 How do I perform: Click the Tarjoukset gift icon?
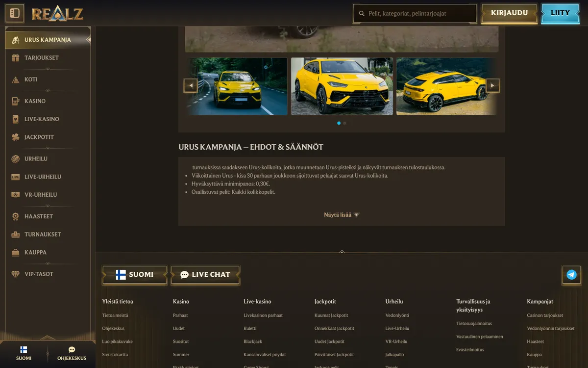click(x=15, y=58)
